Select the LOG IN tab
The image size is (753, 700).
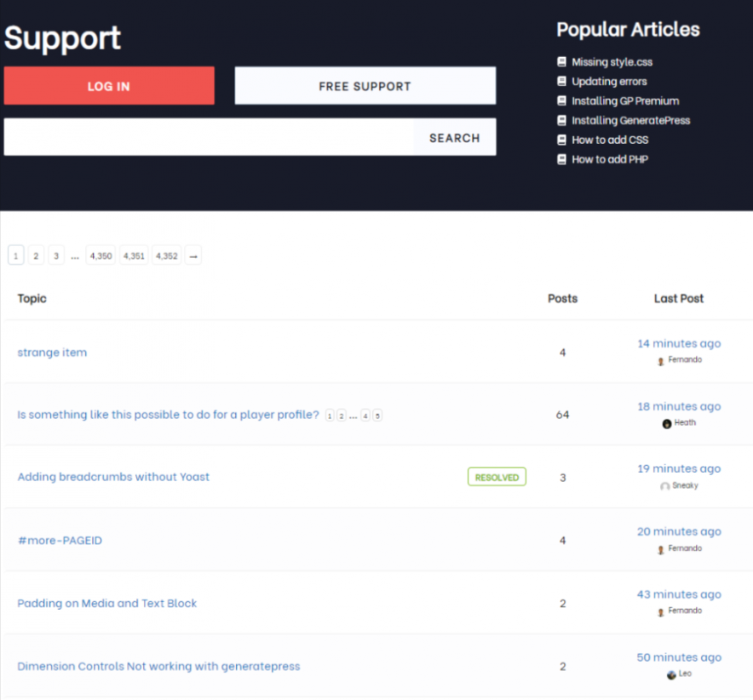tap(108, 85)
